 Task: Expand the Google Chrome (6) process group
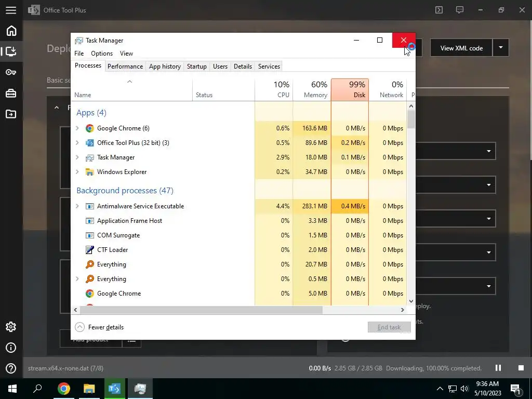click(77, 128)
